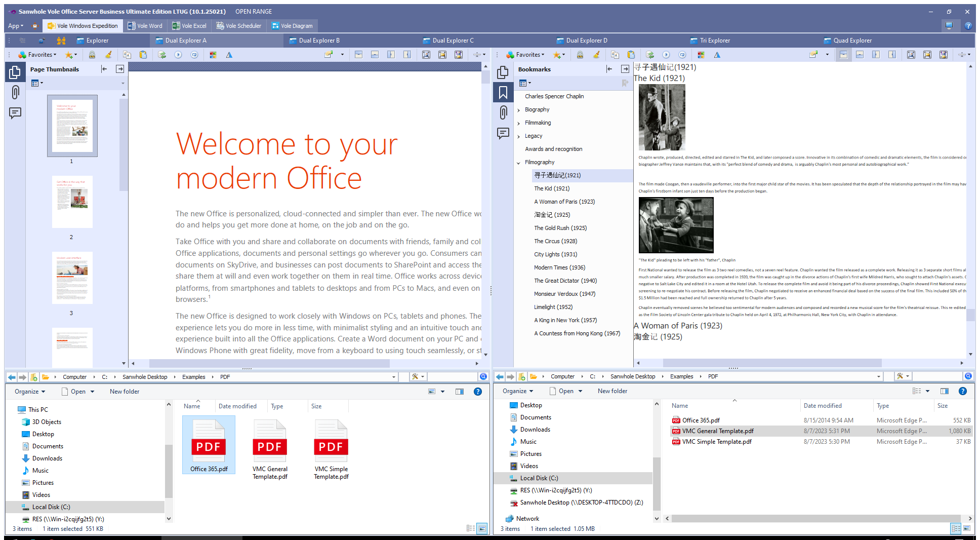Open Attachments panel in left PDF viewer
The width and height of the screenshot is (980, 540).
pyautogui.click(x=15, y=92)
